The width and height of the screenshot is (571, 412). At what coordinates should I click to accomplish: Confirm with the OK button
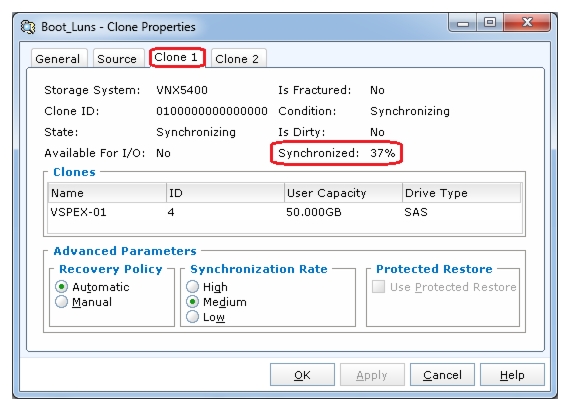click(x=302, y=374)
